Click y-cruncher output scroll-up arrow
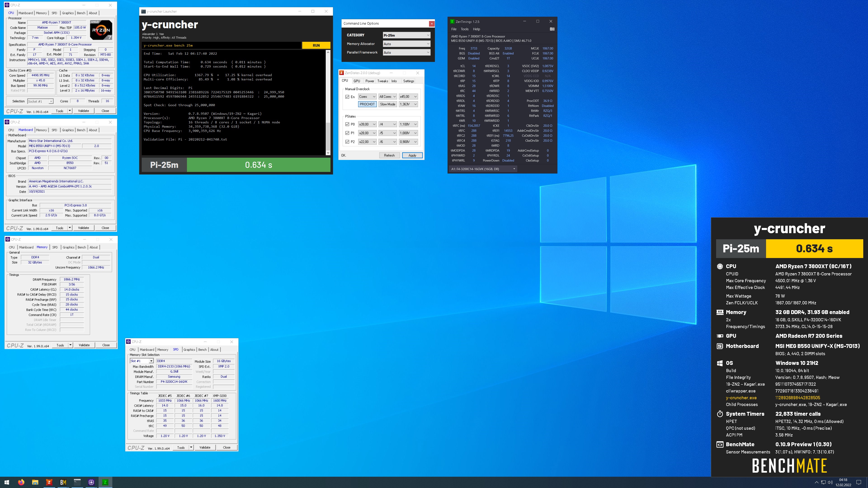868x488 pixels. (x=328, y=53)
